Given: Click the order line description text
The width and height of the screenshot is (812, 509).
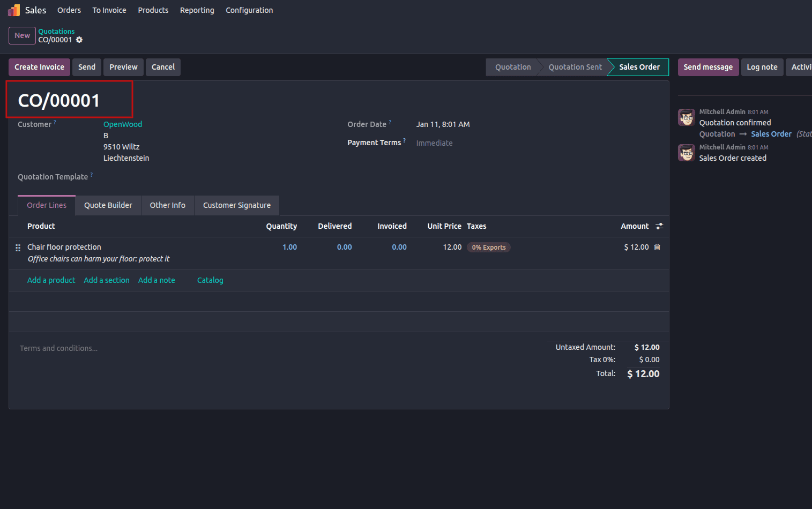Looking at the screenshot, I should 99,259.
